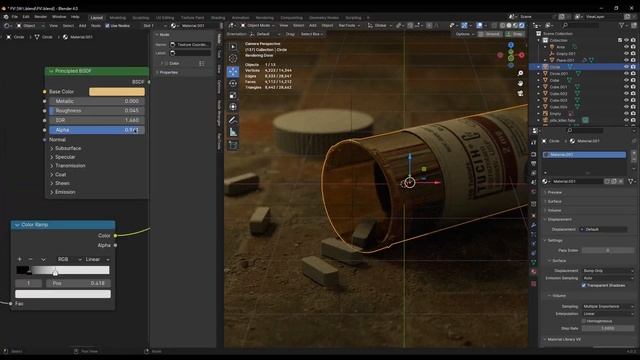640x360 pixels.
Task: Open the Volume Sampling Multiple Importance dropdown
Action: [608, 306]
